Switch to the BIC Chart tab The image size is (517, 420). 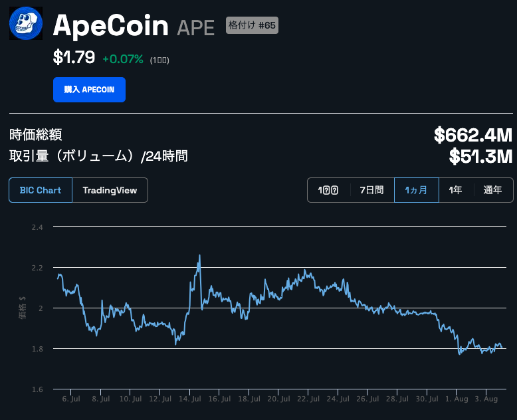pos(40,190)
